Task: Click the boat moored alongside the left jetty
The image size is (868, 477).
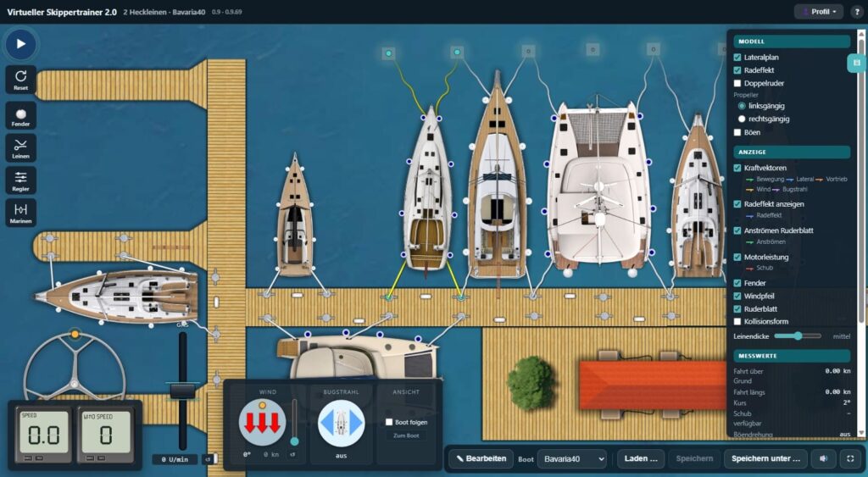Action: coord(117,297)
